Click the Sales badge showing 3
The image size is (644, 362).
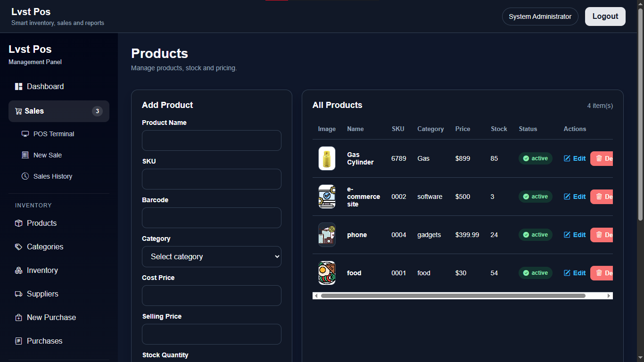[97, 111]
